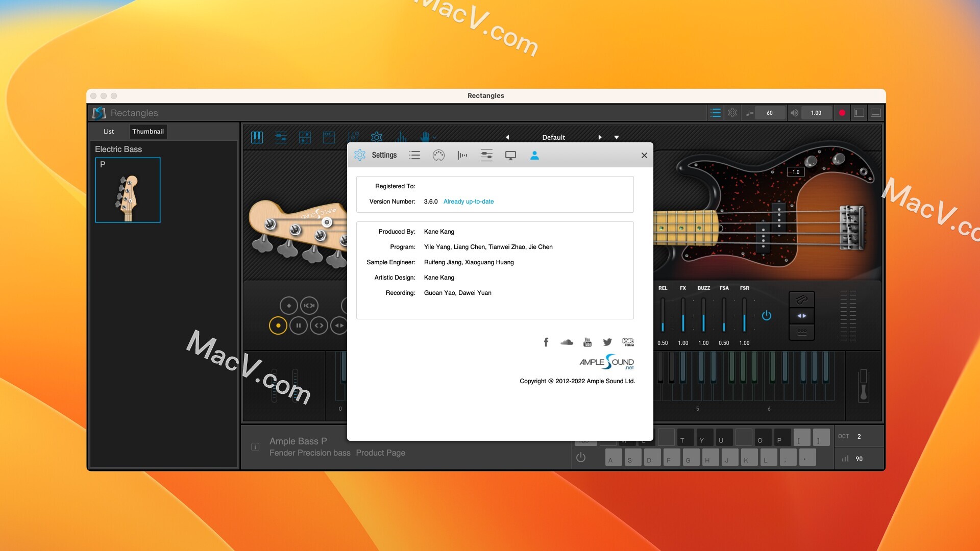Switch to List view tab
980x551 pixels.
coord(109,132)
